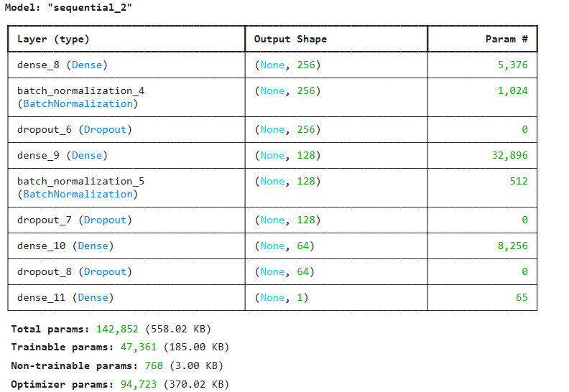Select the "Non-trainable params" summary line
Screen dimensions: 569x392
[119, 365]
